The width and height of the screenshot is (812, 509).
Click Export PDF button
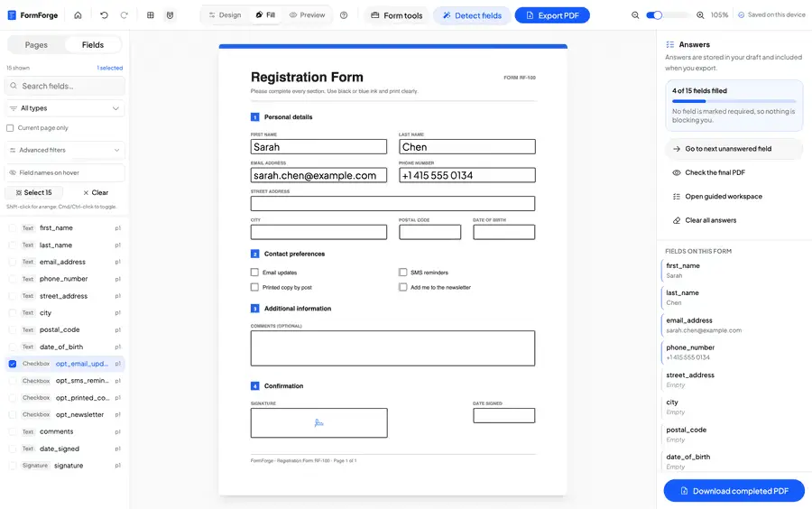click(552, 15)
